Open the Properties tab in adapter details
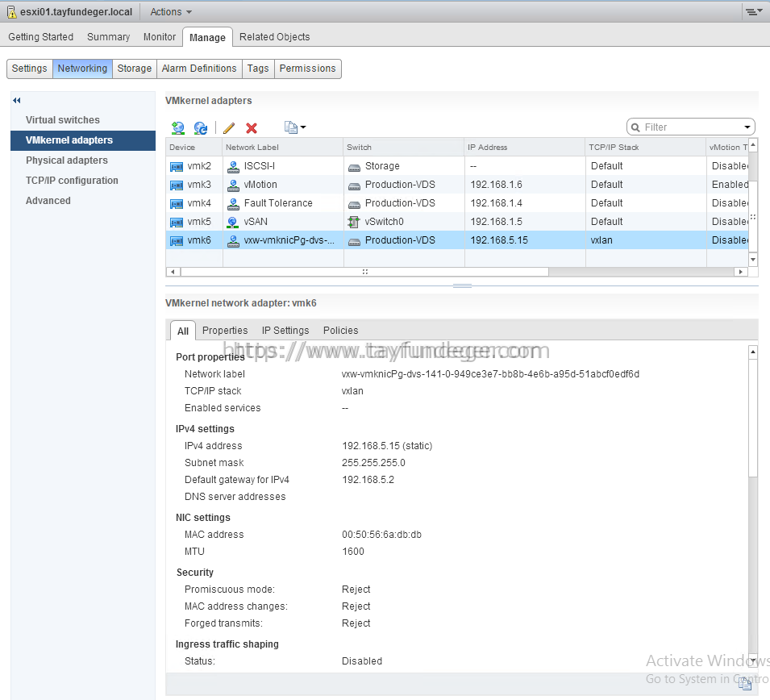This screenshot has height=700, width=770. (x=225, y=331)
